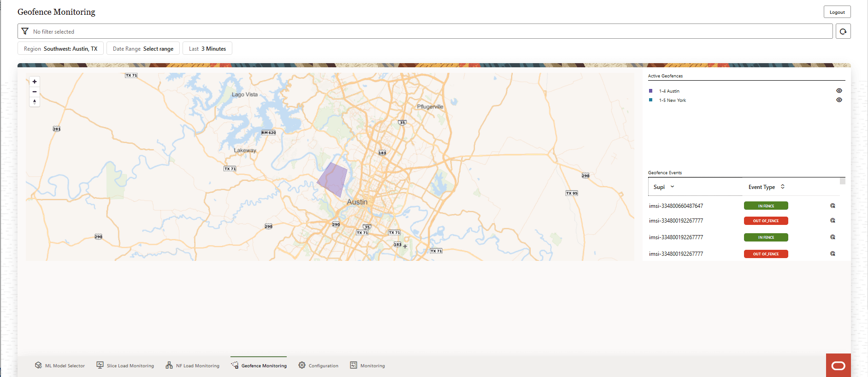Click the refresh icon button
Screen dimensions: 868x377
pos(843,31)
